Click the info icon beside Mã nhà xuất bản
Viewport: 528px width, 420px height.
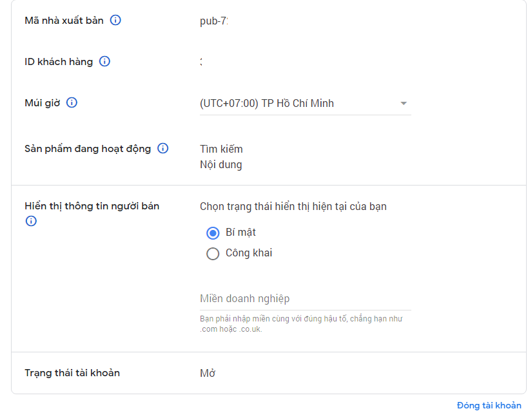tap(115, 20)
